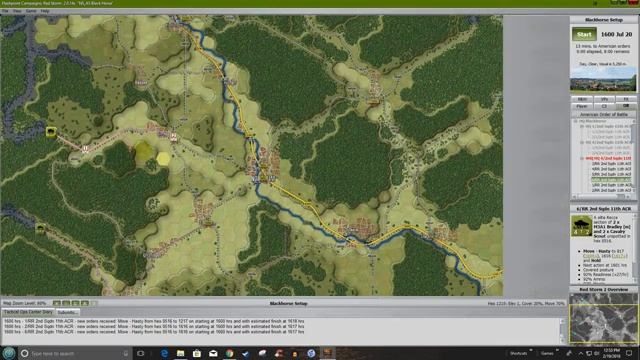Open the Help menu

point(44,11)
